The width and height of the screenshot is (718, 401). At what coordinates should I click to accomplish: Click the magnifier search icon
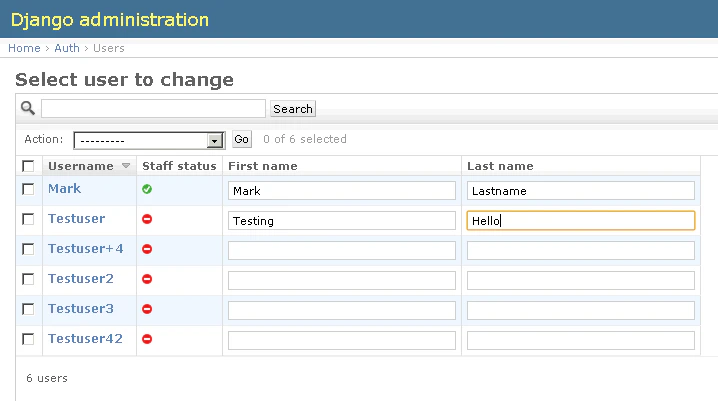coord(27,108)
